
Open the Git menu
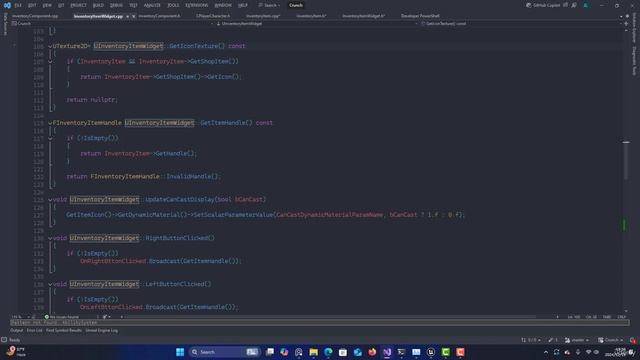click(61, 5)
